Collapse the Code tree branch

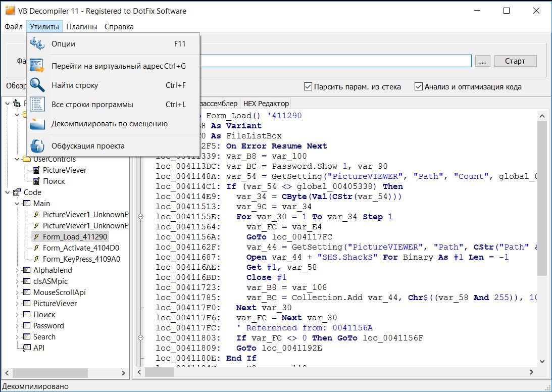(x=8, y=192)
